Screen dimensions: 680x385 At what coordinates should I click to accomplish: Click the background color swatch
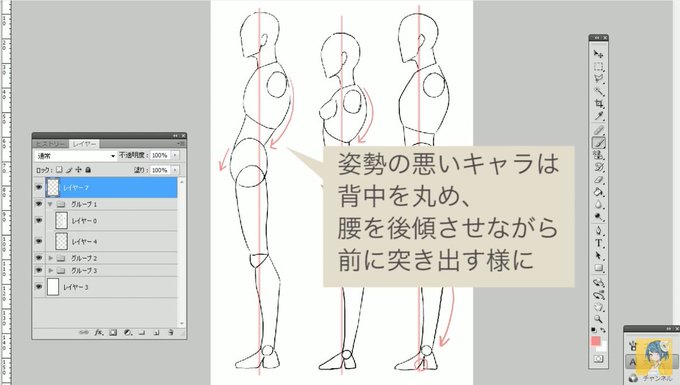(603, 347)
